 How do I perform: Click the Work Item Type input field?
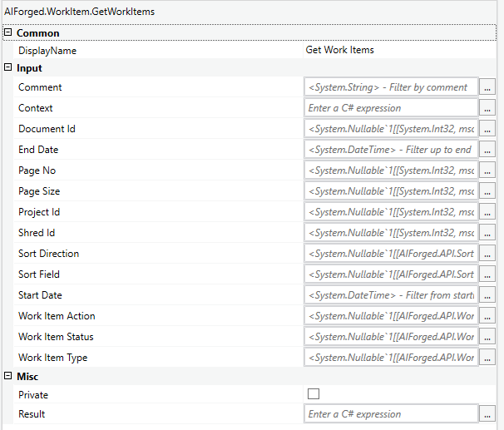tap(391, 357)
